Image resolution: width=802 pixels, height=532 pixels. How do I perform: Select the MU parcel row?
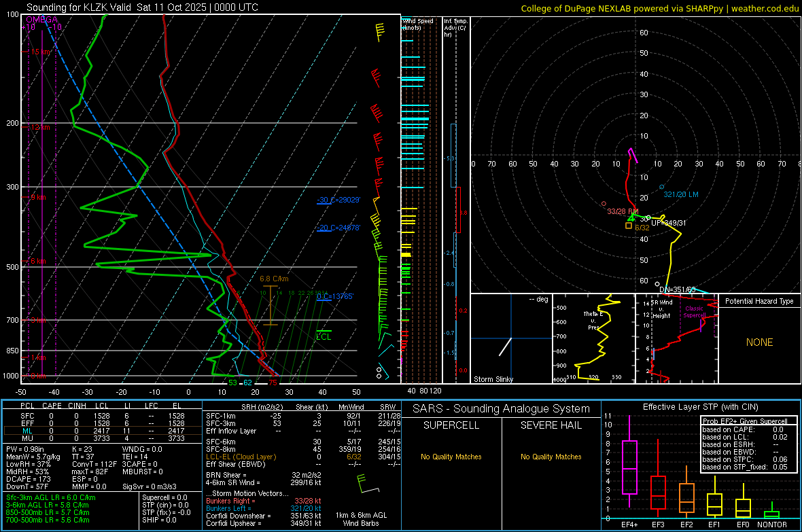click(x=102, y=438)
